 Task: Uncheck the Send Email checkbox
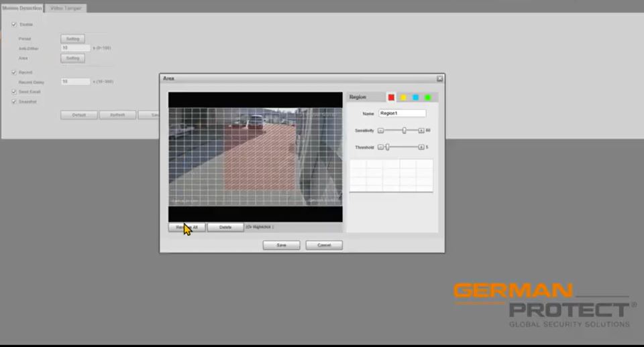(14, 92)
